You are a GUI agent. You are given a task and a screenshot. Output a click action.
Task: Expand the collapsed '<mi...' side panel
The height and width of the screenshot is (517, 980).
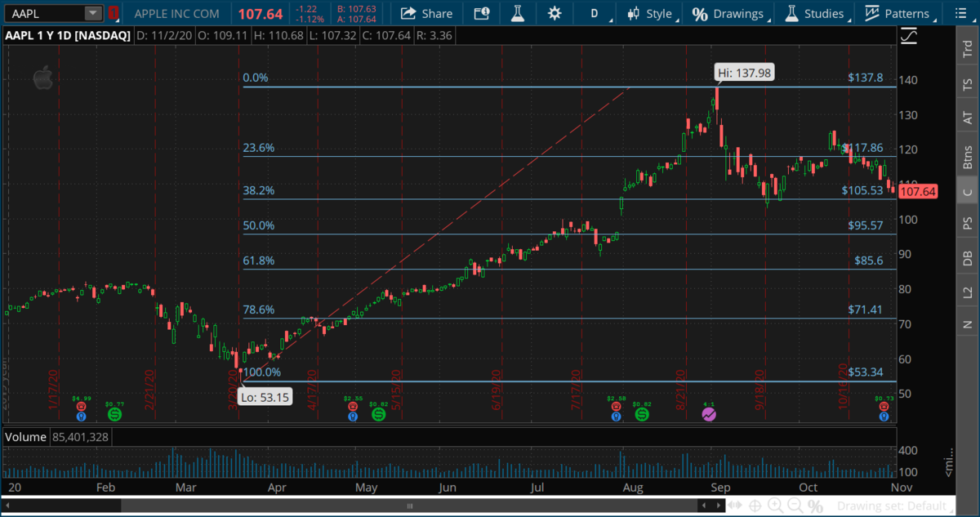(949, 464)
